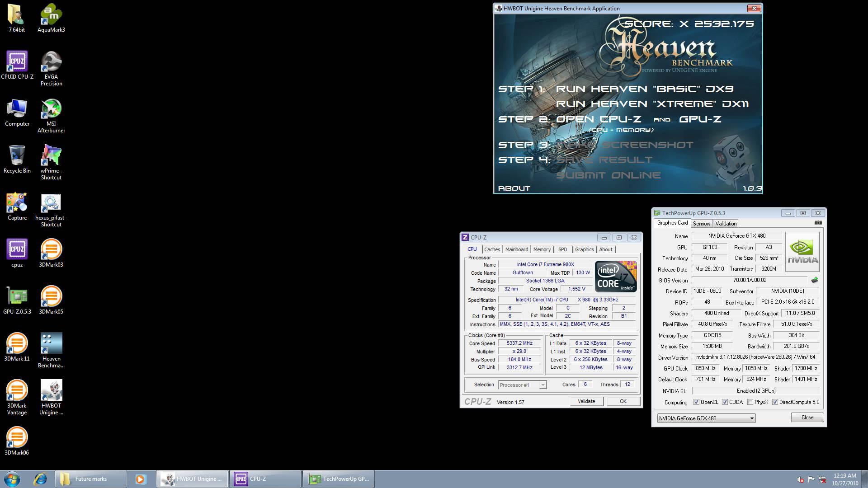Click GPU-Z screenshot camera icon
868x488 pixels.
(x=818, y=223)
